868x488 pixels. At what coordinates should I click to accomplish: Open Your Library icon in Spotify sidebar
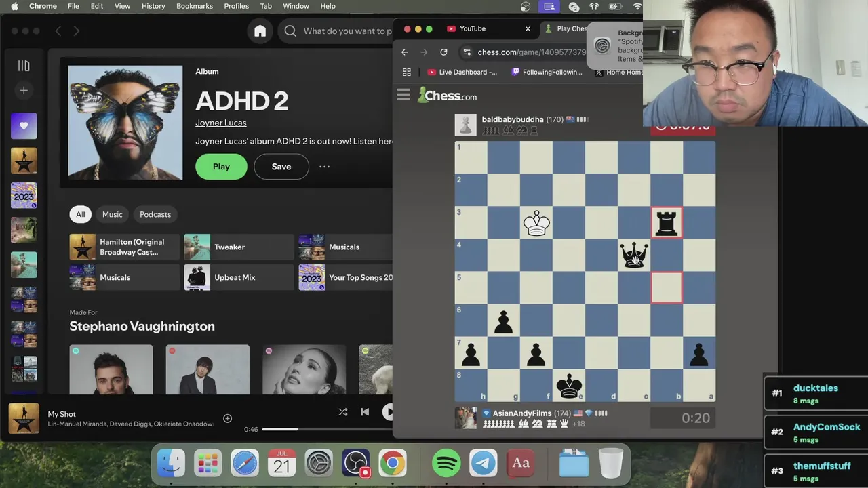tap(24, 66)
